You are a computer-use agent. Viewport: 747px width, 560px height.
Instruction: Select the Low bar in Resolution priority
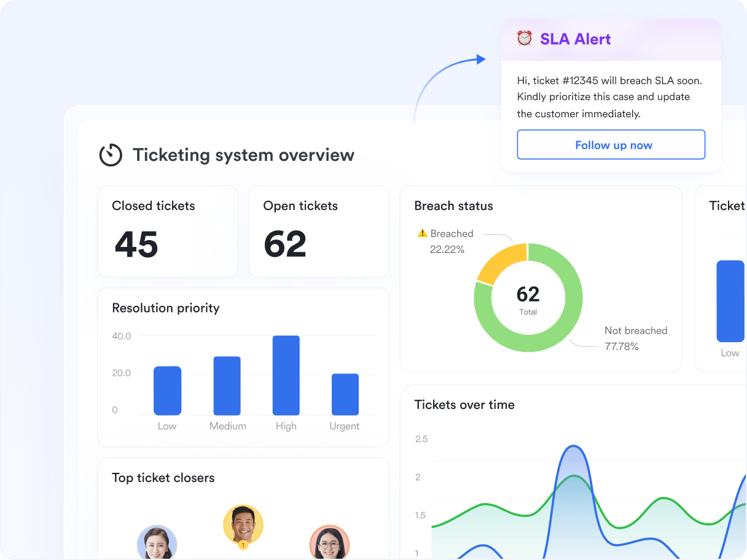point(167,391)
